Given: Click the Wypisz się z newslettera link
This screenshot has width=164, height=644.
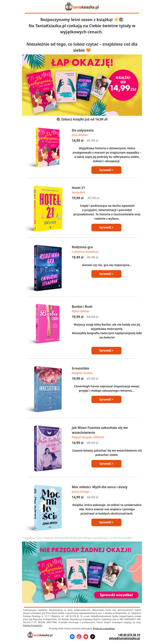Looking at the screenshot, I should [x=104, y=628].
